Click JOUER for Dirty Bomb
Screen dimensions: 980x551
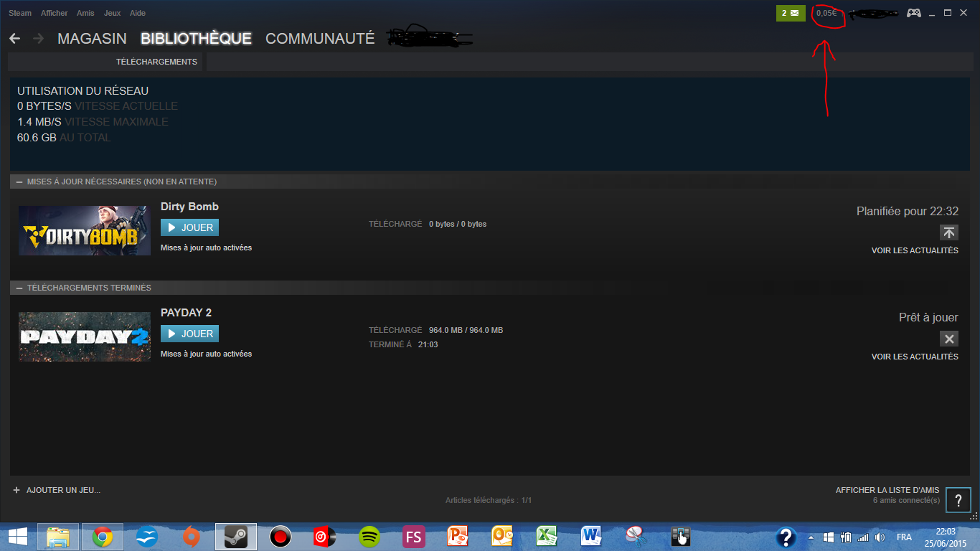[x=190, y=227]
